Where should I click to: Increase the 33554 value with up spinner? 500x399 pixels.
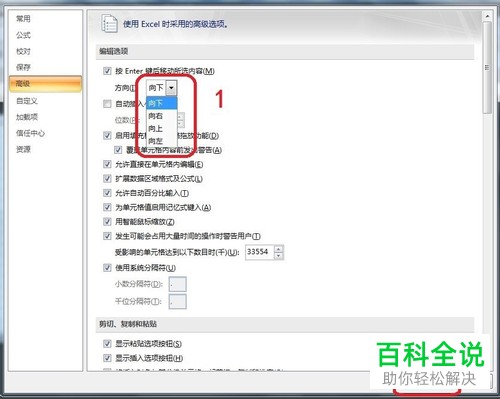[279, 249]
